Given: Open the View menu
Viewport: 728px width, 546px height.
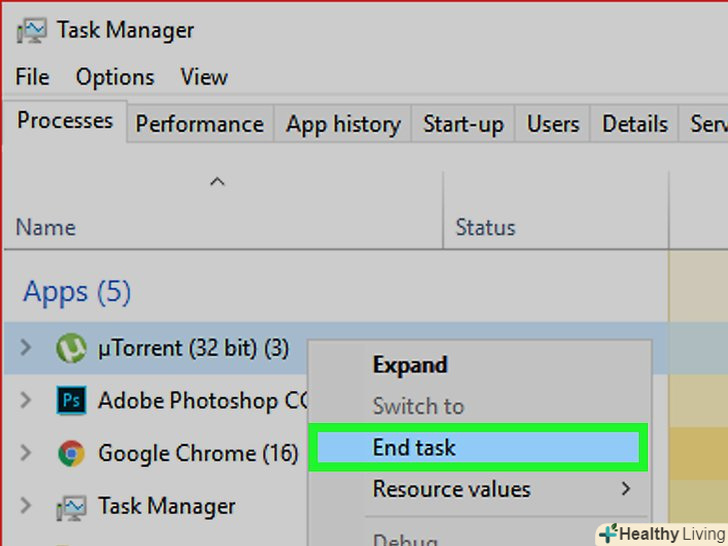Looking at the screenshot, I should (x=204, y=77).
